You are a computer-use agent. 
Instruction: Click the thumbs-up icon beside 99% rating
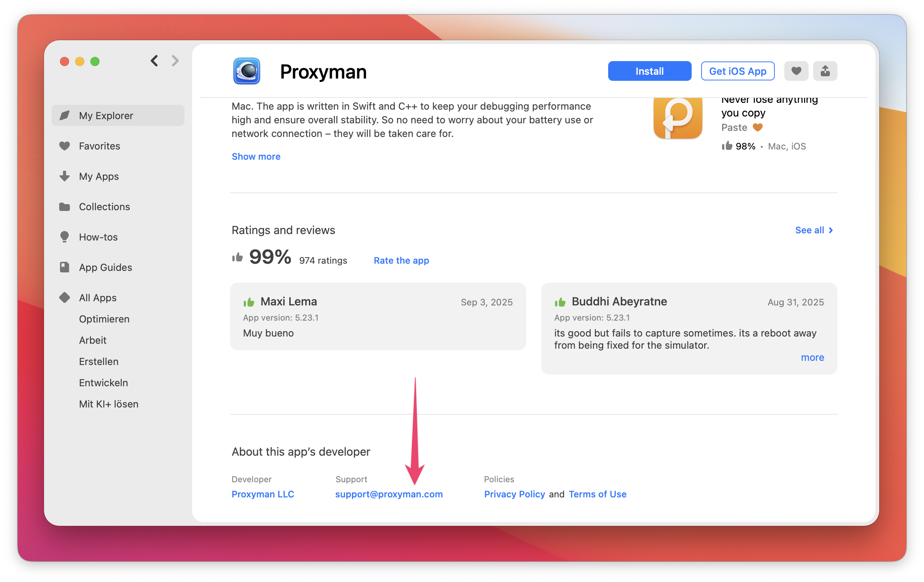(x=238, y=257)
